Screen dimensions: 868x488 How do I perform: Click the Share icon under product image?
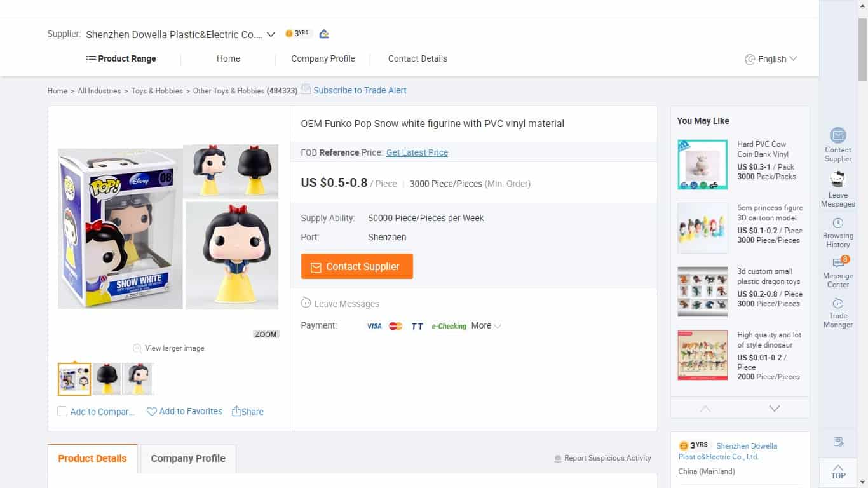[236, 411]
